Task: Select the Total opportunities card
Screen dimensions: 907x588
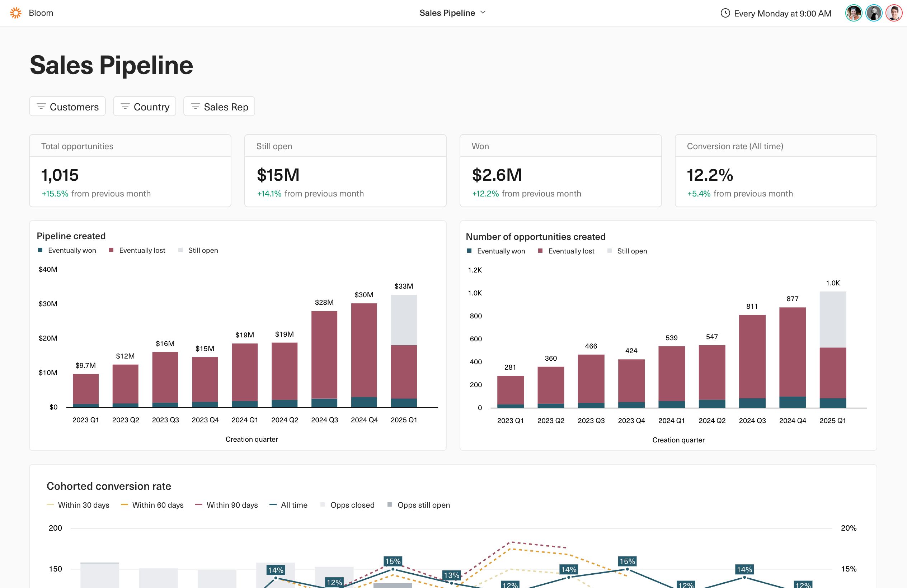Action: click(130, 171)
